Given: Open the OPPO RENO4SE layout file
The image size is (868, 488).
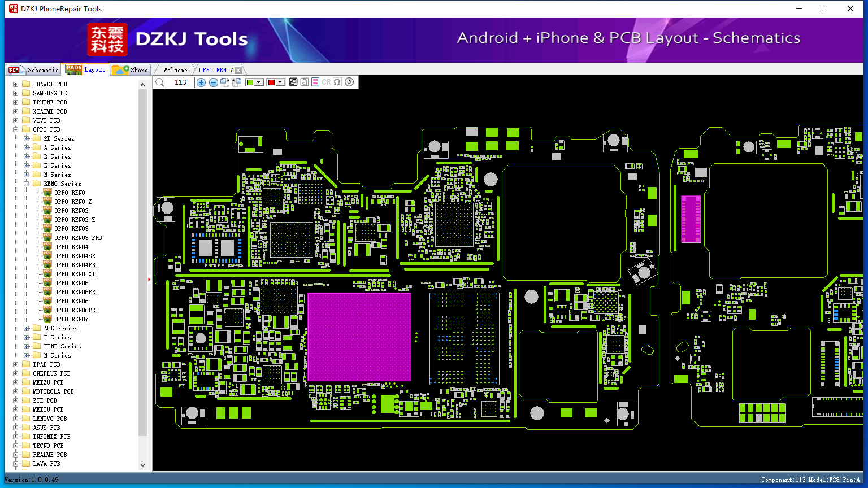Looking at the screenshot, I should [x=75, y=256].
